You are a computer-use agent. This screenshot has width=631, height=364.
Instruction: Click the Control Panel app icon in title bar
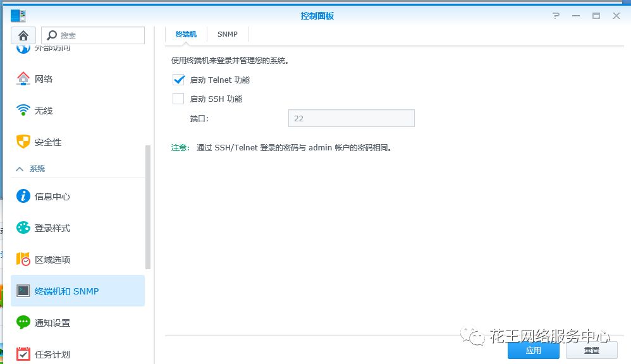[18, 16]
